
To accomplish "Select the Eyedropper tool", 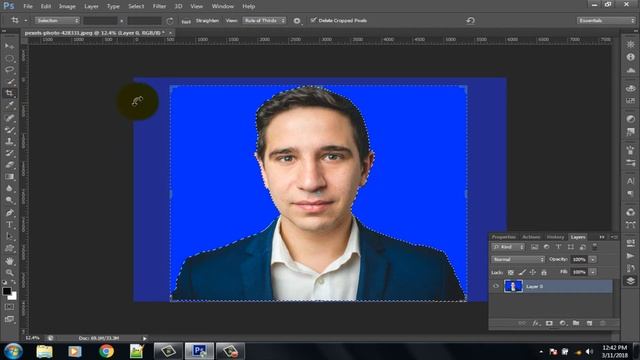I will [x=9, y=105].
